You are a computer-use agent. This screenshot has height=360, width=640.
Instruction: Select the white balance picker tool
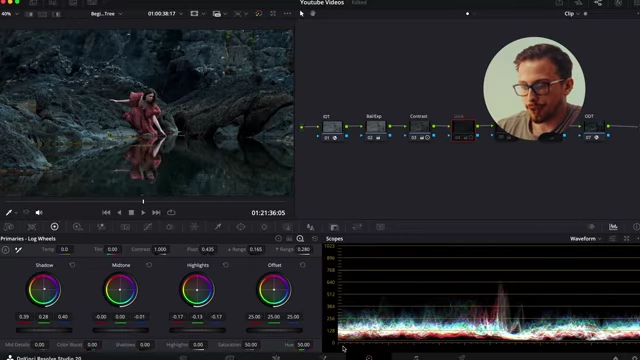coord(18,249)
